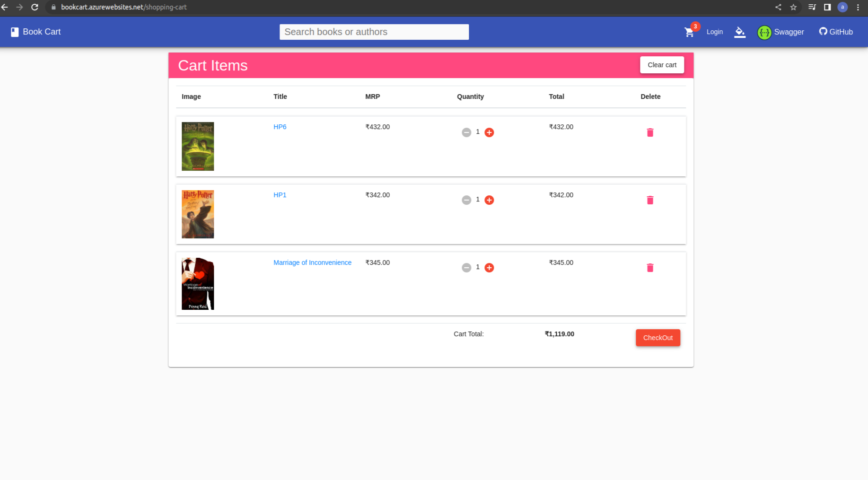Decrease HP1 quantity with minus button
This screenshot has height=480, width=868.
(x=466, y=200)
